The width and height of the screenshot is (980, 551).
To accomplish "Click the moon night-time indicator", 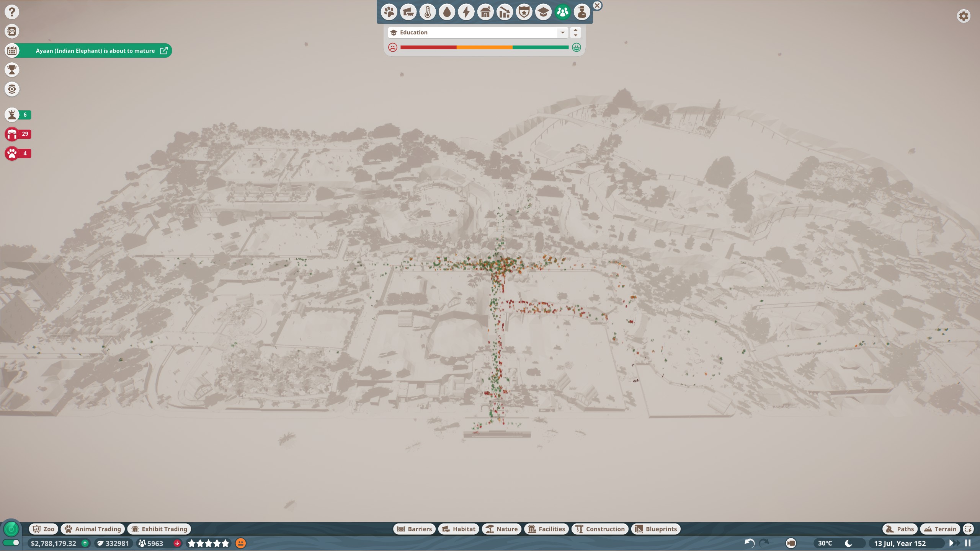I will pos(848,543).
